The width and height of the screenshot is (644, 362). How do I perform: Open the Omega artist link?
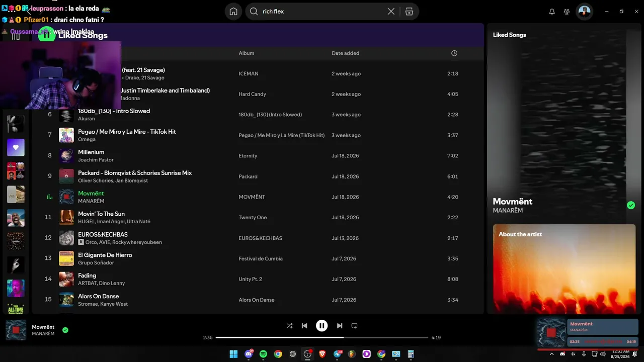87,139
